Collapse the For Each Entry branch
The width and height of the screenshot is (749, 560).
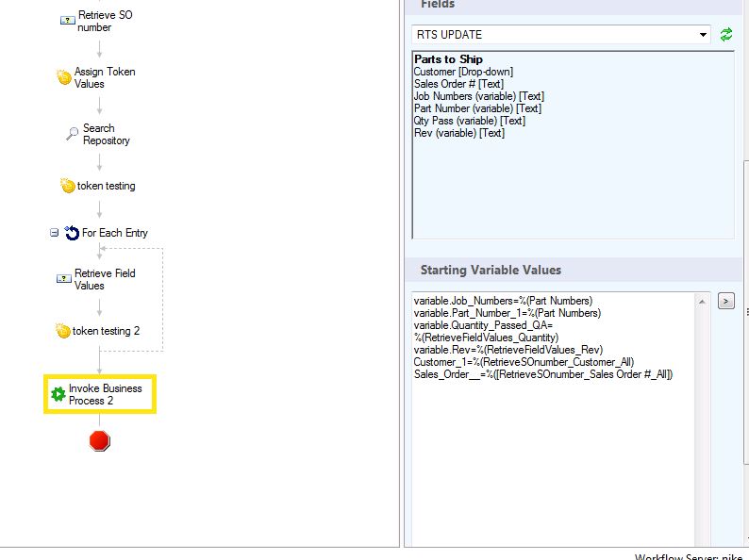[x=54, y=233]
